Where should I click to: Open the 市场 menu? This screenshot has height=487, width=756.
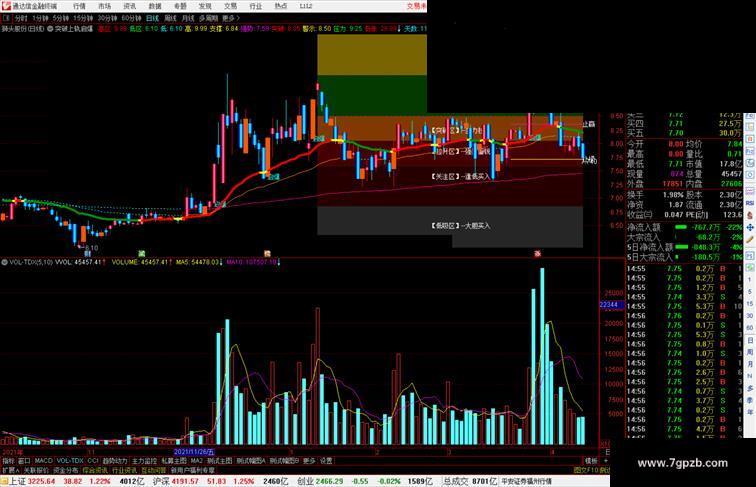point(105,6)
